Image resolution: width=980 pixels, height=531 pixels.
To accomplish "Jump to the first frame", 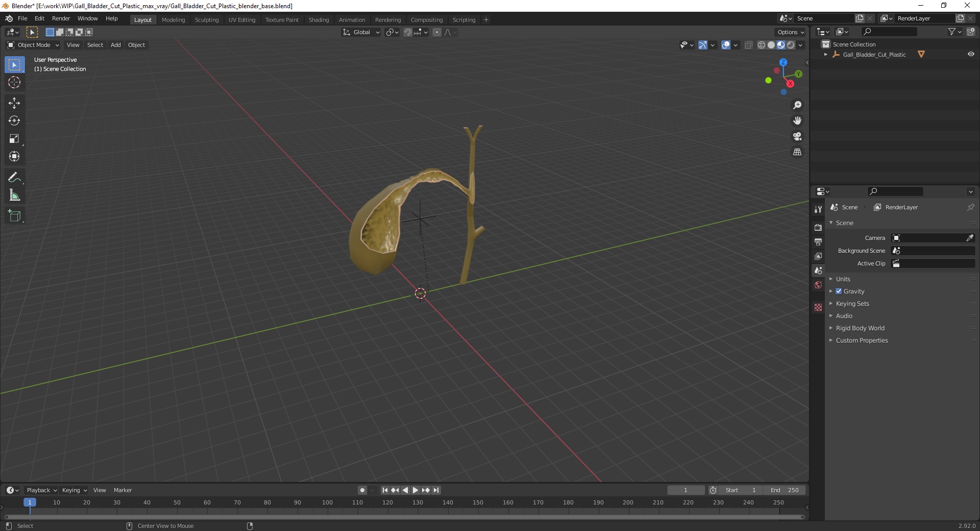I will [x=385, y=490].
